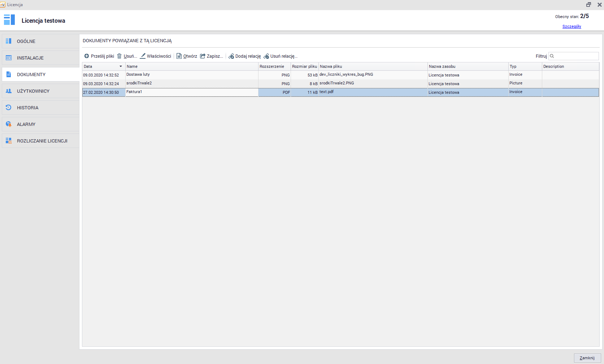Show the Historia tab

tap(27, 108)
